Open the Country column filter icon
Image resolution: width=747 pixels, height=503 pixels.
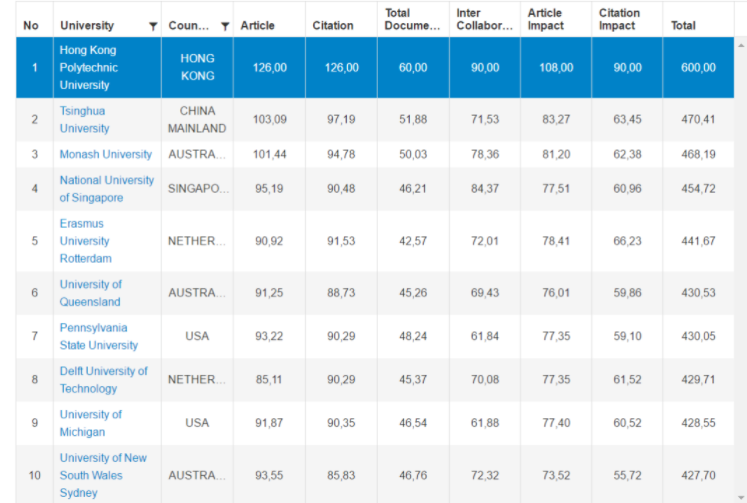click(225, 26)
